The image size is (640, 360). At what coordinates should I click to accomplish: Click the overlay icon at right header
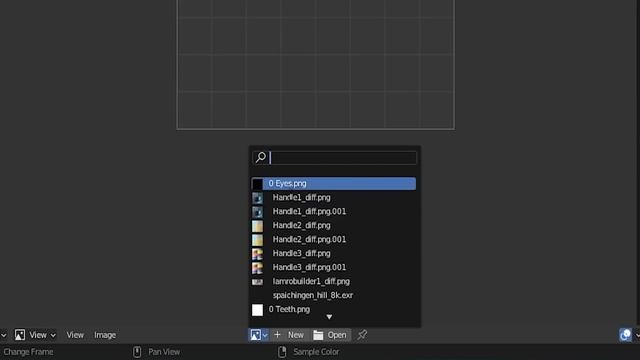tap(625, 335)
